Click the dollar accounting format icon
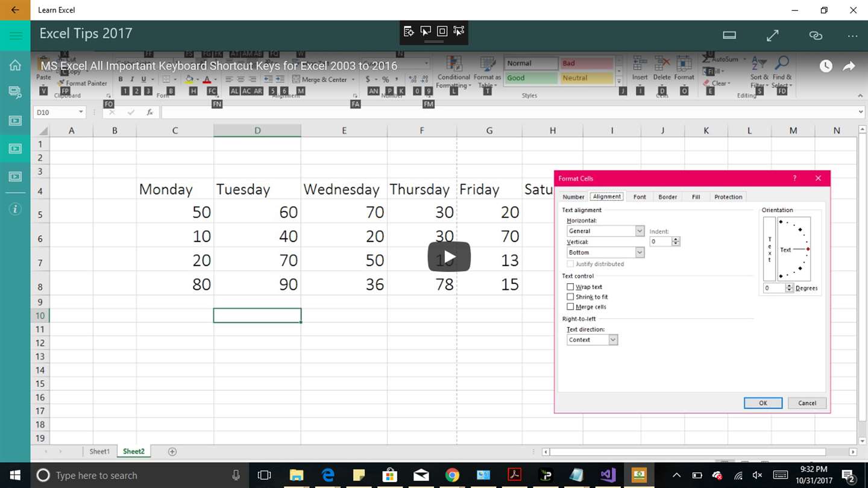The image size is (868, 488). click(368, 79)
